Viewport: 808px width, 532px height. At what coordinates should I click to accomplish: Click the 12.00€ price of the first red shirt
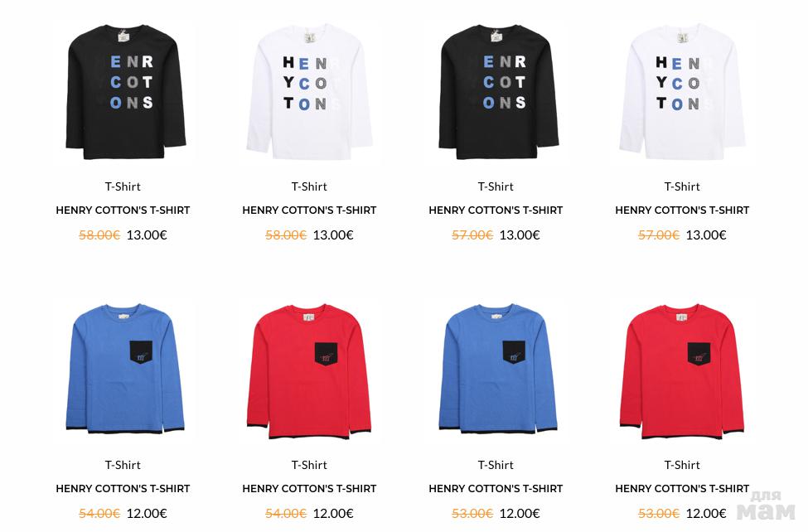tap(333, 514)
